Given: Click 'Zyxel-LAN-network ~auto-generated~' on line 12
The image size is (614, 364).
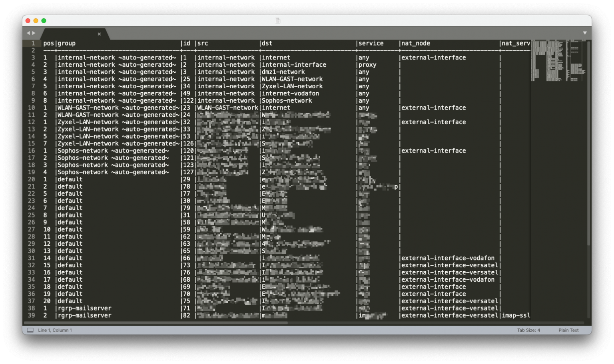Looking at the screenshot, I should point(119,122).
